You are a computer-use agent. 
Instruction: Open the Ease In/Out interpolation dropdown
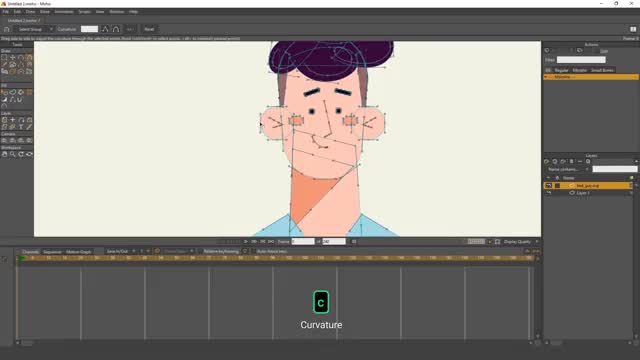point(120,251)
